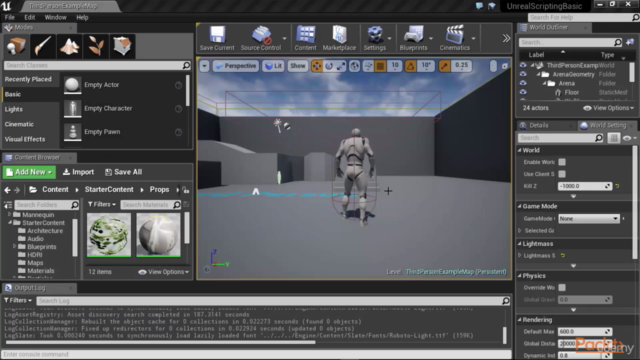Select the Paint mode brush icon

(x=42, y=46)
